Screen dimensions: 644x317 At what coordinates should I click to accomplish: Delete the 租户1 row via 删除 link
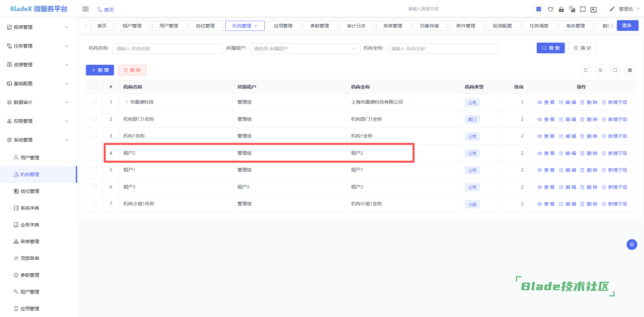[589, 170]
